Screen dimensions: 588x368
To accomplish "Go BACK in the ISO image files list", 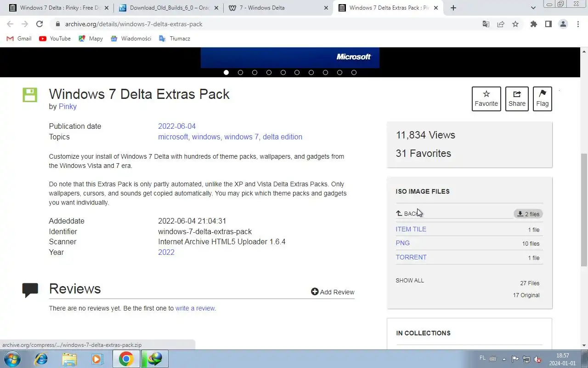I will tap(408, 213).
